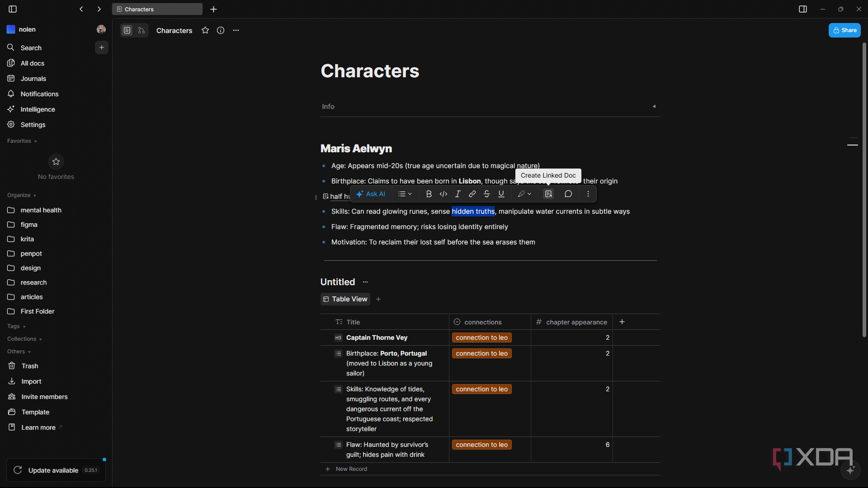Image resolution: width=868 pixels, height=488 pixels.
Task: Open doc info icon
Action: tap(221, 30)
